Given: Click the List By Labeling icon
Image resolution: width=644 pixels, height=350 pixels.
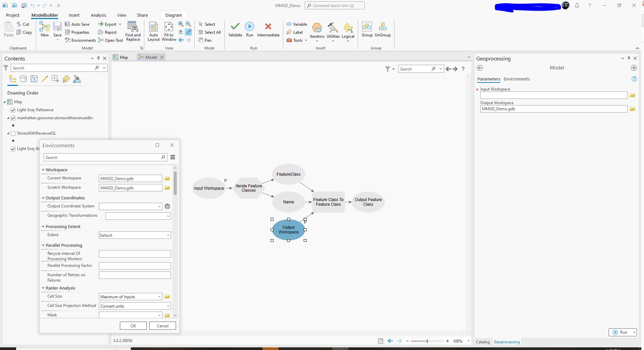Looking at the screenshot, I should pos(66,79).
